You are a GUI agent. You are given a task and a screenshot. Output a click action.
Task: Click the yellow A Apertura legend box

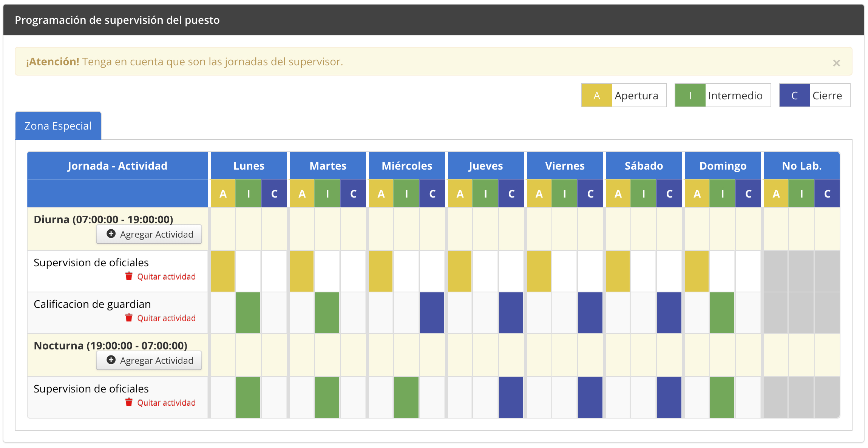coord(596,96)
